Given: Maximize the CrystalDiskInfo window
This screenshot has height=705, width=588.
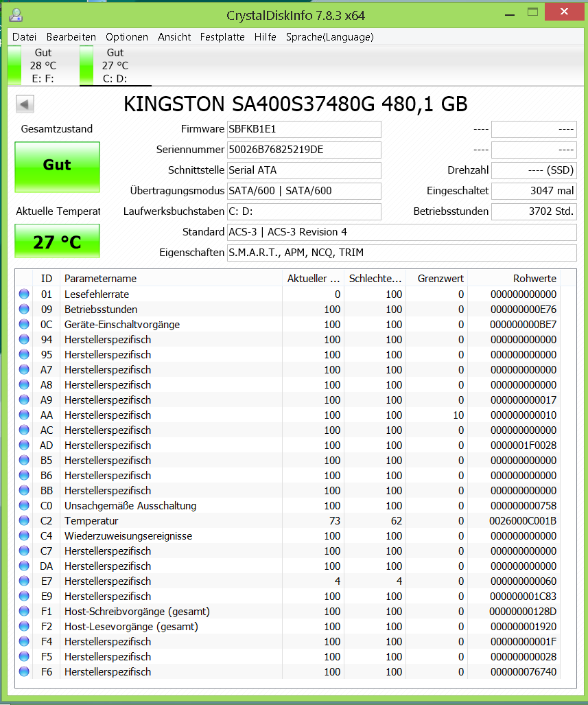Looking at the screenshot, I should pyautogui.click(x=532, y=12).
